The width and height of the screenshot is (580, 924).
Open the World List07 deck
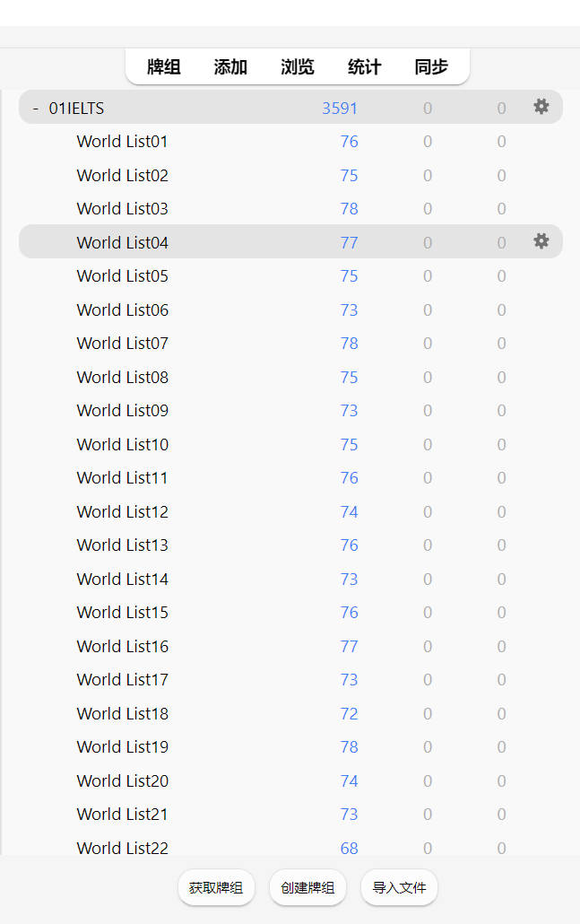[122, 344]
